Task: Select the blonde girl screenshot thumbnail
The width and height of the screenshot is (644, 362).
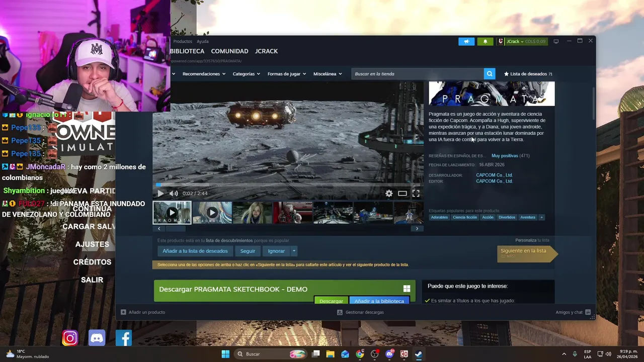Action: 252,213
